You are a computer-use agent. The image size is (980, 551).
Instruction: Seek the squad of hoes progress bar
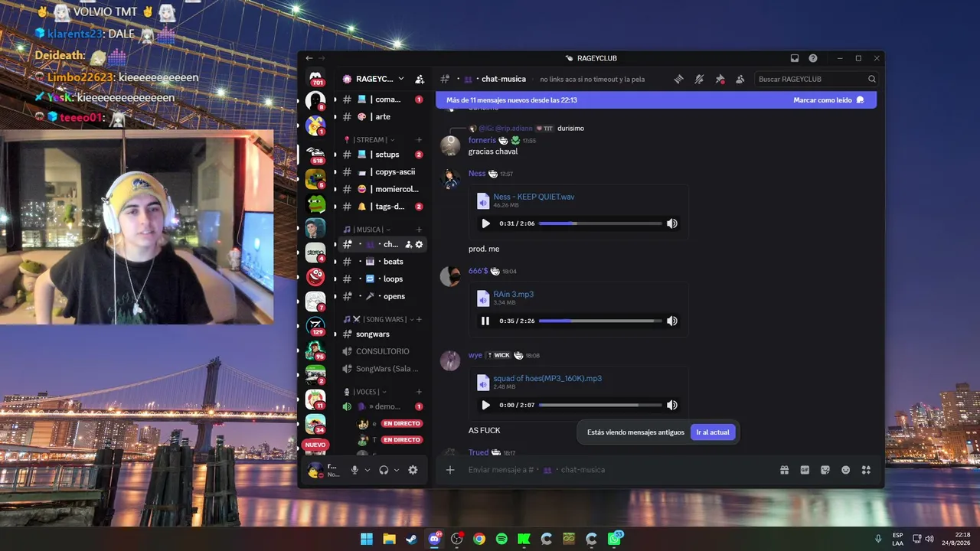tap(600, 405)
